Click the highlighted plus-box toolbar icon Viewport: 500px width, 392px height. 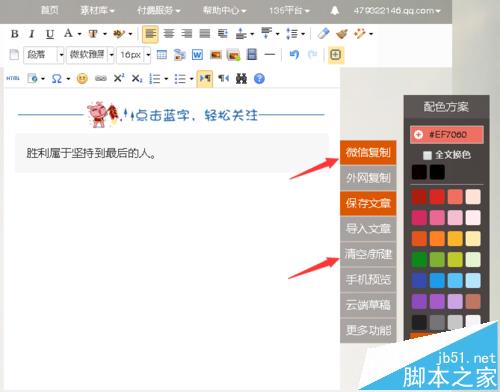tap(336, 55)
